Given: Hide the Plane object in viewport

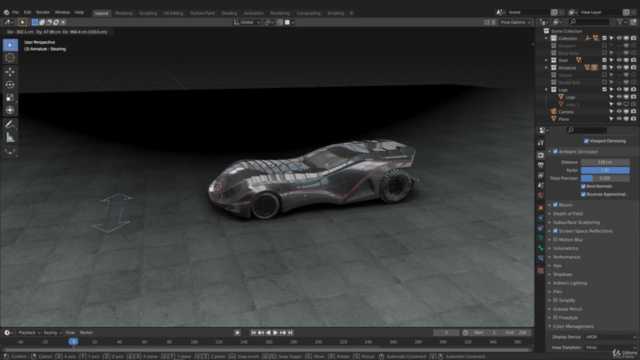Looking at the screenshot, I should (x=619, y=119).
